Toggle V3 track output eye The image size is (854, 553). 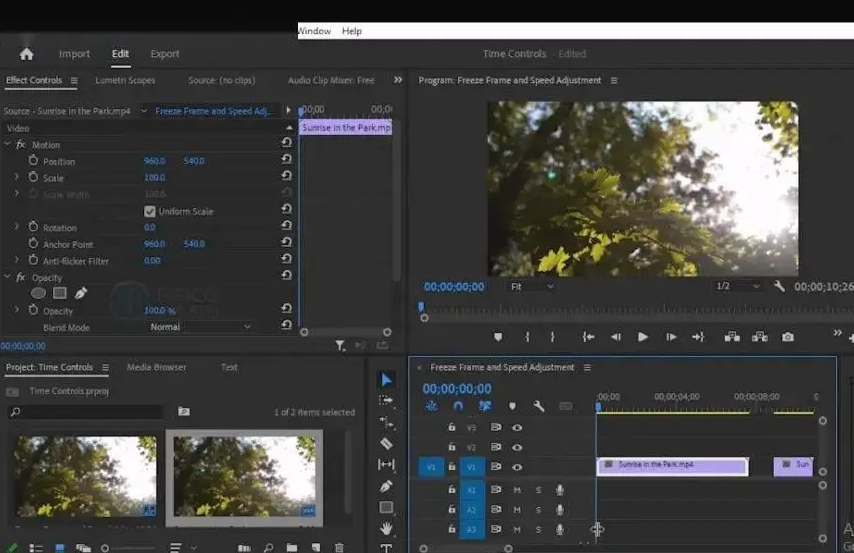(517, 428)
